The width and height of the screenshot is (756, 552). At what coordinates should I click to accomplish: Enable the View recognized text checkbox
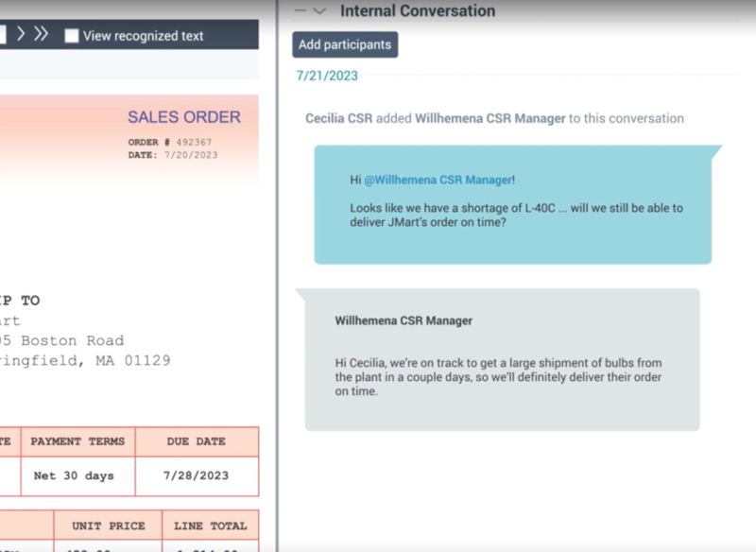click(71, 36)
